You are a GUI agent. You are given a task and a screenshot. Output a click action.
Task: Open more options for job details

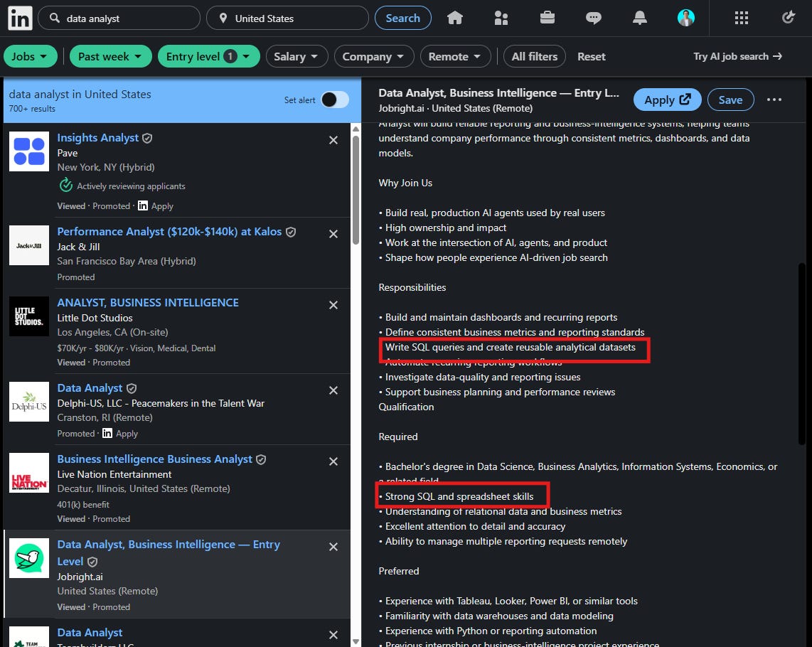click(x=774, y=100)
